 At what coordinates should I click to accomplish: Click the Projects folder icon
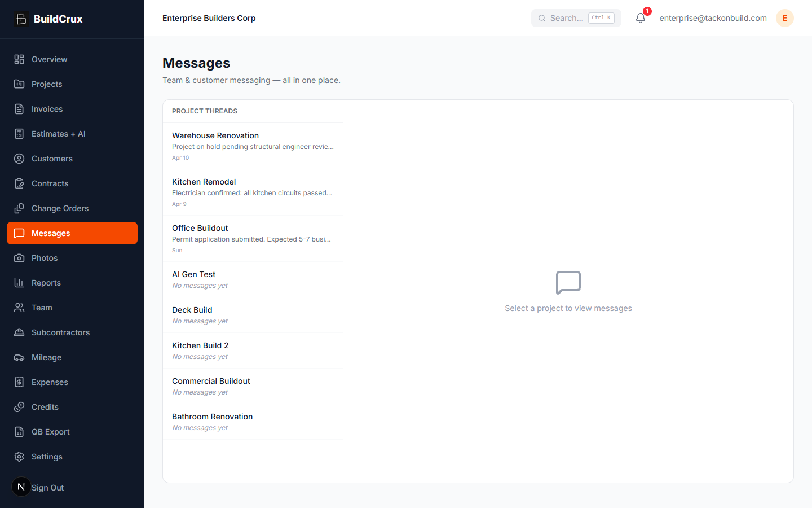coord(19,84)
